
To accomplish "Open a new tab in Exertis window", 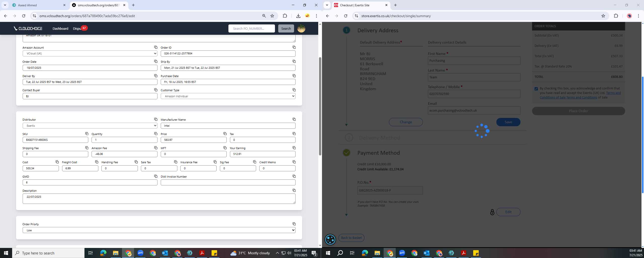I will click(395, 5).
